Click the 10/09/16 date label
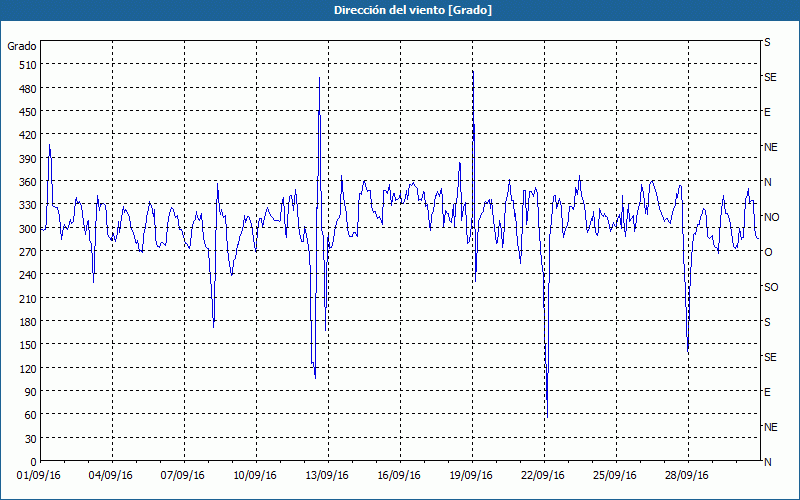Screen dimensions: 800x500 click(x=255, y=476)
